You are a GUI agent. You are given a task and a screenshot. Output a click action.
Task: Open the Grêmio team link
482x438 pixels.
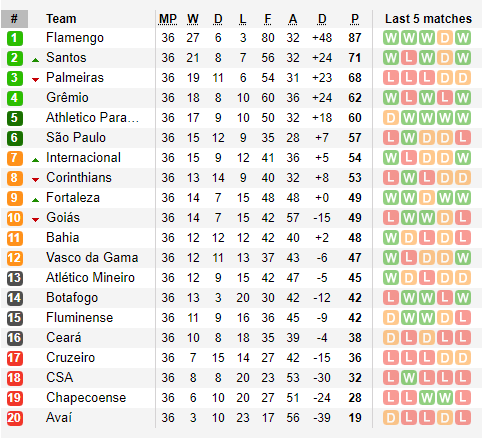pyautogui.click(x=67, y=98)
